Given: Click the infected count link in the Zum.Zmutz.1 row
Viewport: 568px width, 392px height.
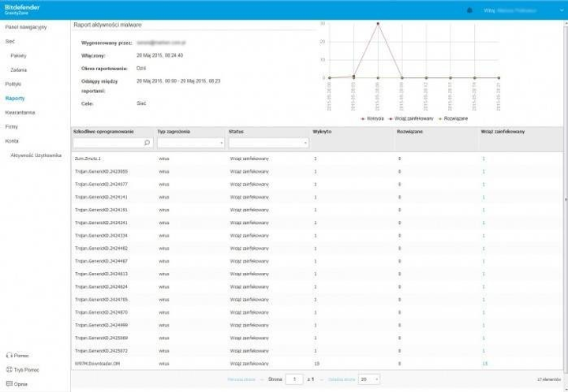Looking at the screenshot, I should [x=484, y=159].
